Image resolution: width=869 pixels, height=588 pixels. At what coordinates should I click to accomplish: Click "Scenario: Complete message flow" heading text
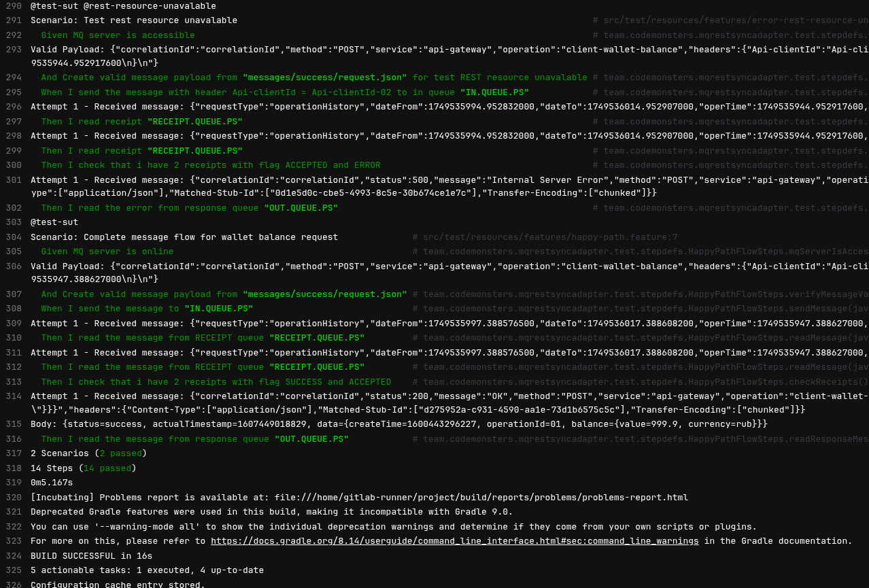coord(184,237)
